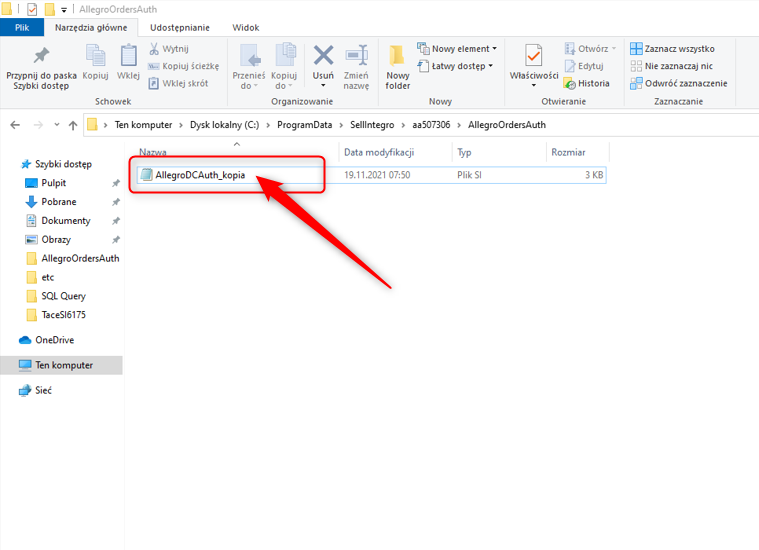Click the Plik SI type cell
Viewport: 759px width, 550px height.
click(x=469, y=175)
